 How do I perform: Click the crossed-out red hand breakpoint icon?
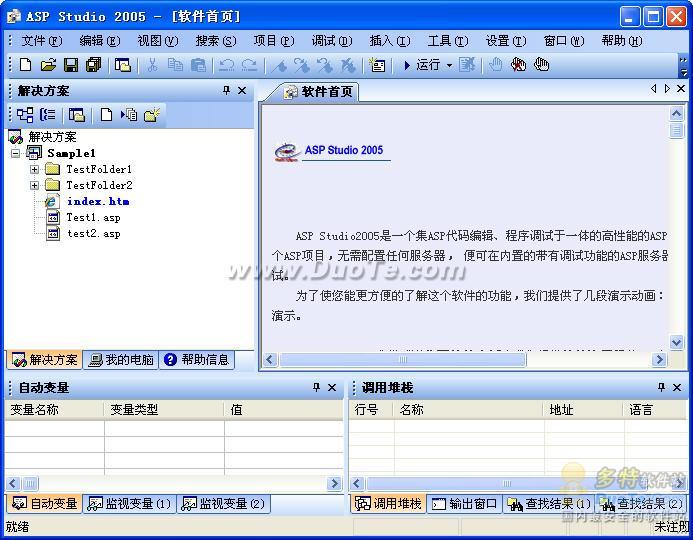click(x=518, y=65)
